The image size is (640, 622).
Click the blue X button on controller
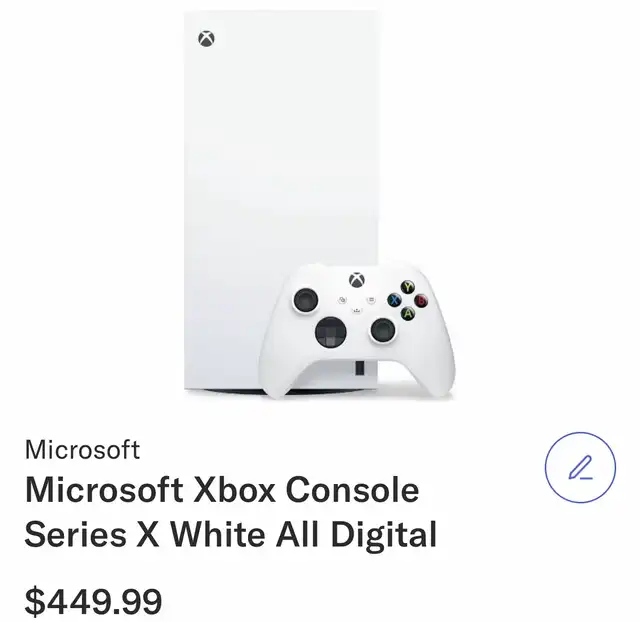394,300
